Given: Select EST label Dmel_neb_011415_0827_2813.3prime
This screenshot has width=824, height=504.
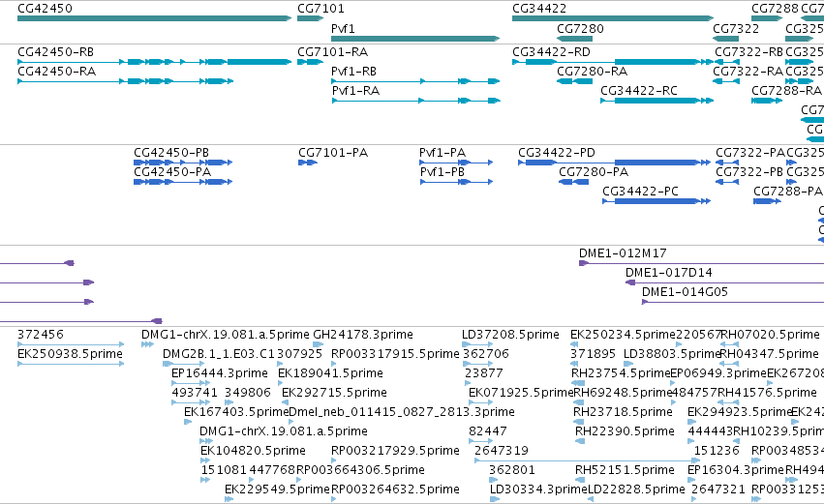Looking at the screenshot, I should (x=402, y=413).
